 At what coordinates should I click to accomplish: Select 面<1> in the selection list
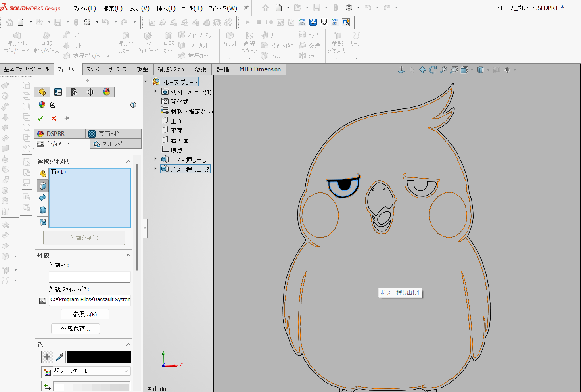59,172
